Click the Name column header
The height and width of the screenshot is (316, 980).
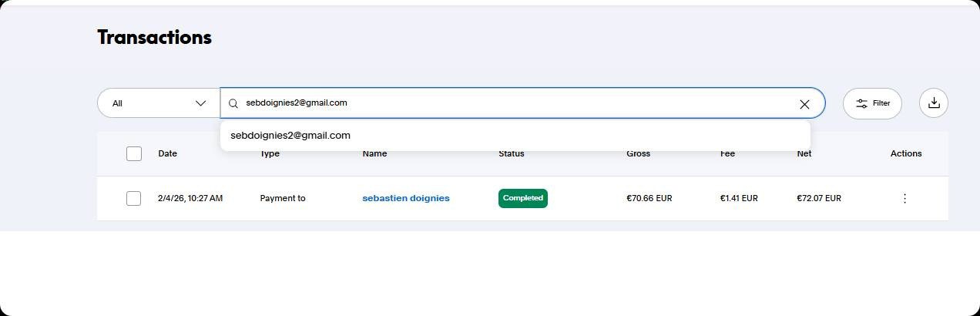374,153
